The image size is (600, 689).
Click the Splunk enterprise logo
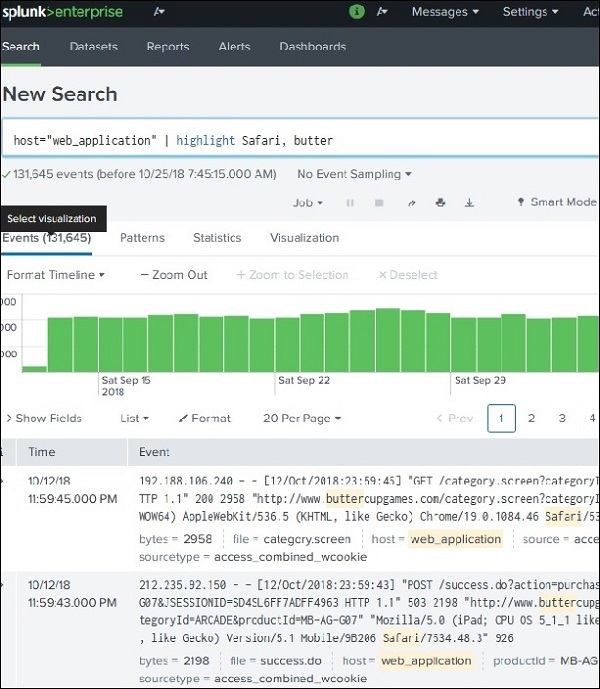pyautogui.click(x=61, y=12)
